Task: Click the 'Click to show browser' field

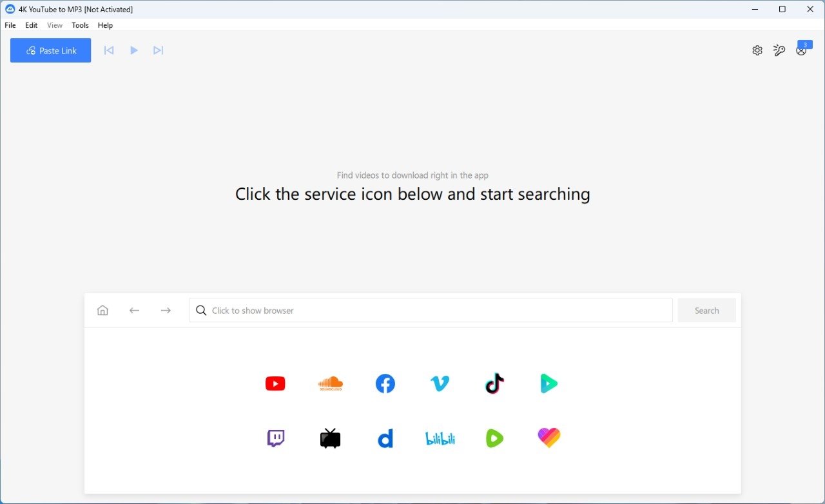Action: tap(431, 311)
